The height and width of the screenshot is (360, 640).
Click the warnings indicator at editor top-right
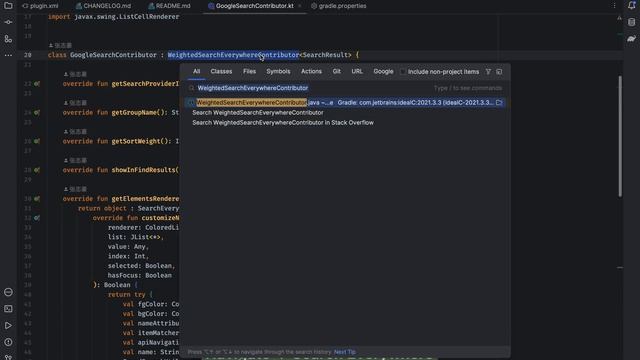click(x=619, y=18)
